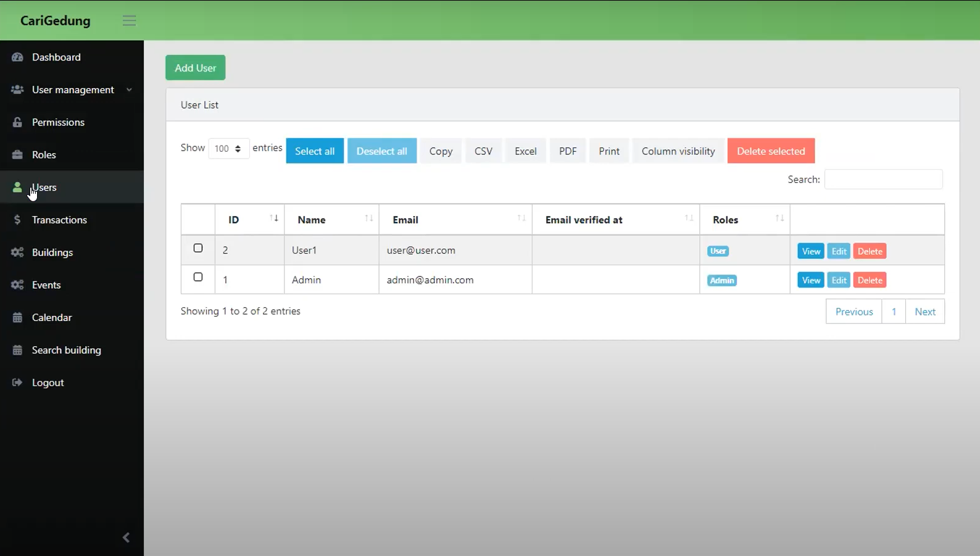Click the Deselect all button
The image size is (980, 556).
[x=382, y=151]
